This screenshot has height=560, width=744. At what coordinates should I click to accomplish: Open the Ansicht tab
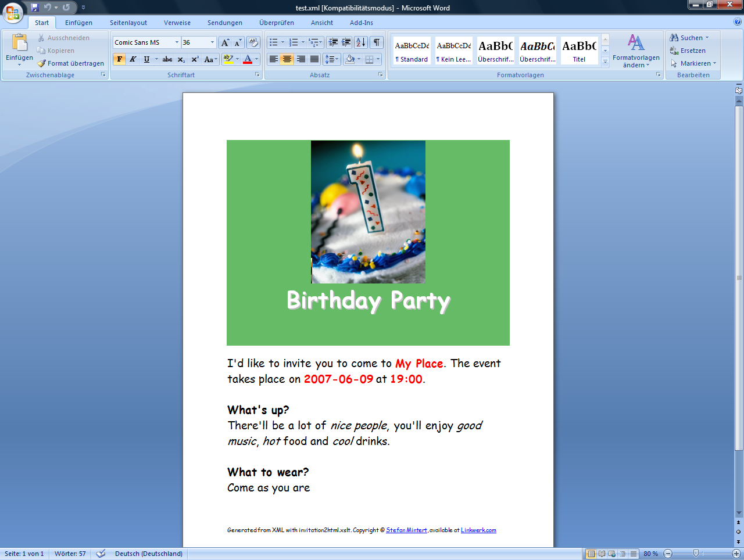tap(322, 23)
